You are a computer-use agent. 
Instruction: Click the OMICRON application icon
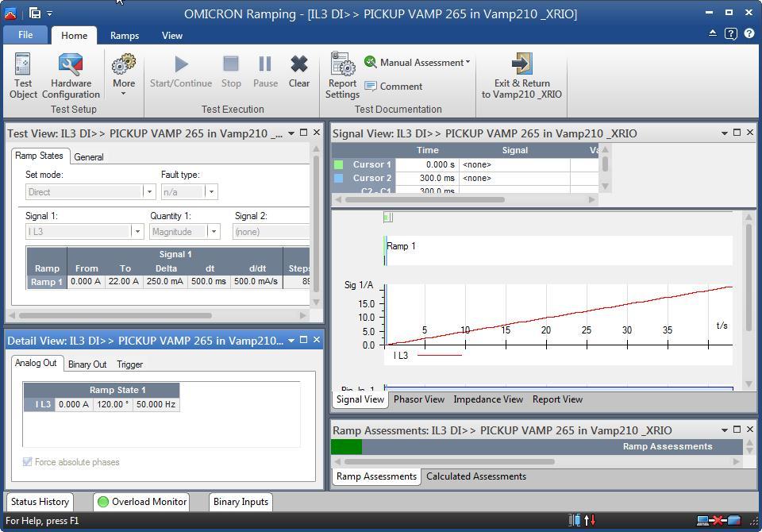pos(10,13)
